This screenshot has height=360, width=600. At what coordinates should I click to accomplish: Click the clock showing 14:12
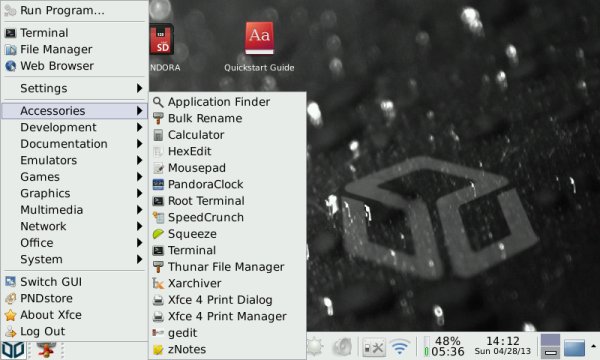tap(502, 346)
